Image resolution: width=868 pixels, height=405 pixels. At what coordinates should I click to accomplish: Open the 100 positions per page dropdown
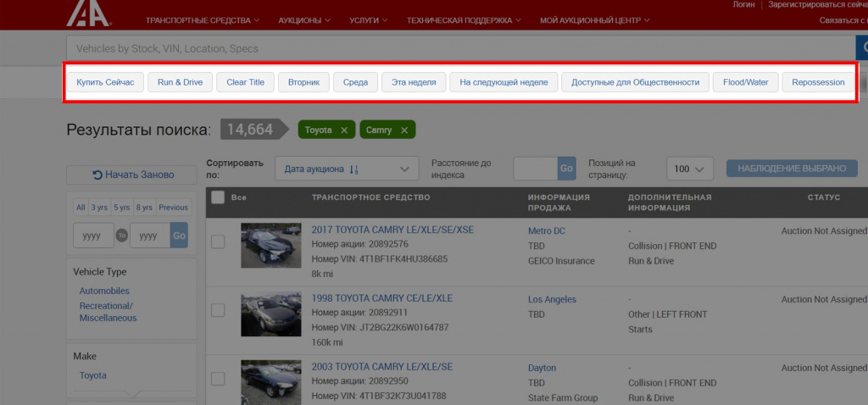(x=688, y=169)
